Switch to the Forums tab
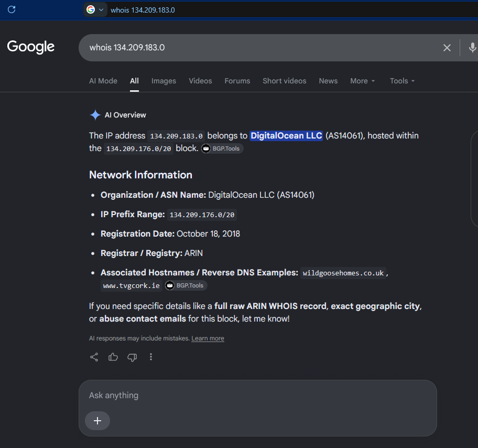The height and width of the screenshot is (448, 478). (x=237, y=81)
